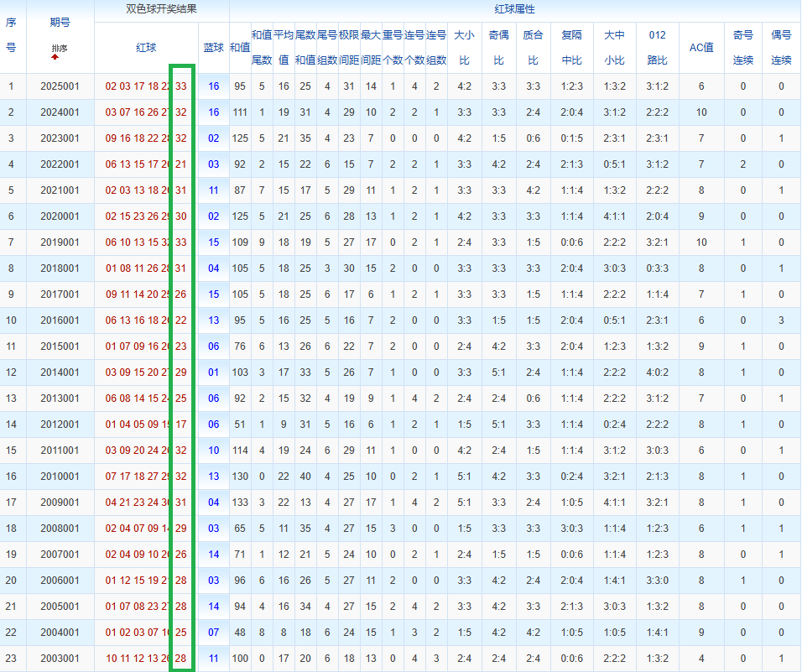The height and width of the screenshot is (672, 802).
Task: Click the 期号 column header
Action: 60,23
